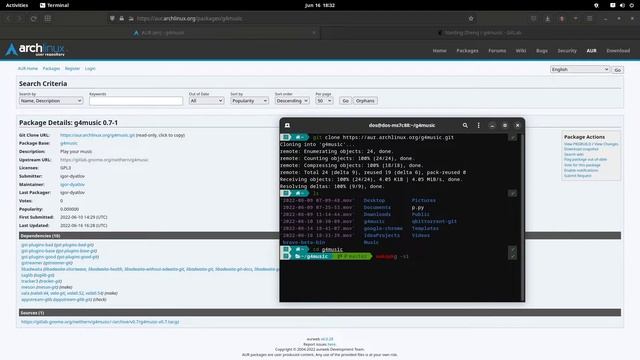Image resolution: width=640 pixels, height=360 pixels.
Task: Open the terminal three-dot menu
Action: tap(478, 125)
